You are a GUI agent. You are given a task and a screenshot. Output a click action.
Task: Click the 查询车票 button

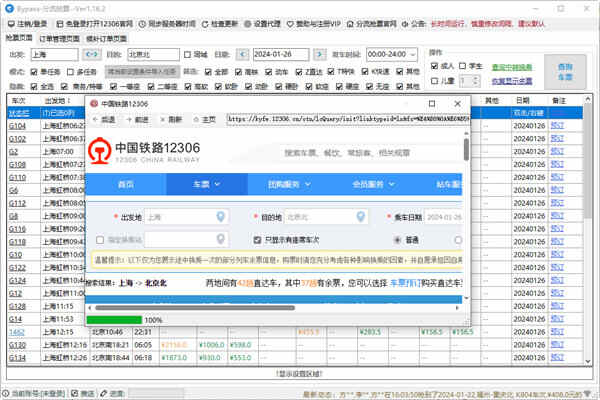tap(566, 71)
